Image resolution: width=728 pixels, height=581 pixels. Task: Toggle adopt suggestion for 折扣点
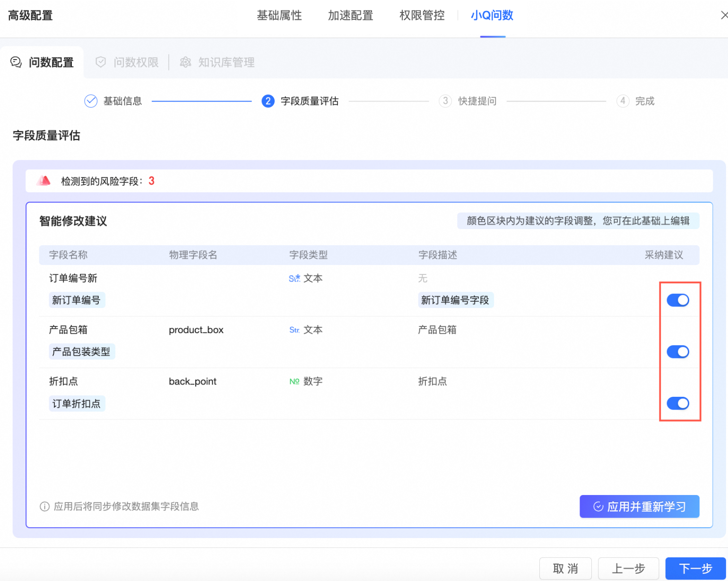coord(678,403)
